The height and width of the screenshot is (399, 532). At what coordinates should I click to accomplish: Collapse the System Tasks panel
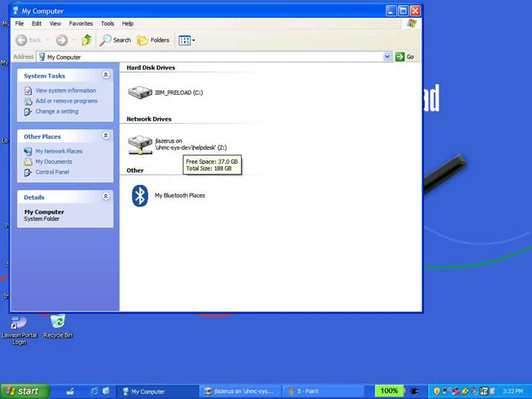coord(105,76)
